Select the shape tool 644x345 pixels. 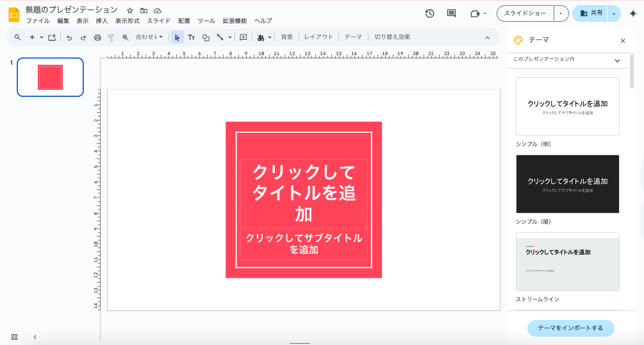(206, 37)
